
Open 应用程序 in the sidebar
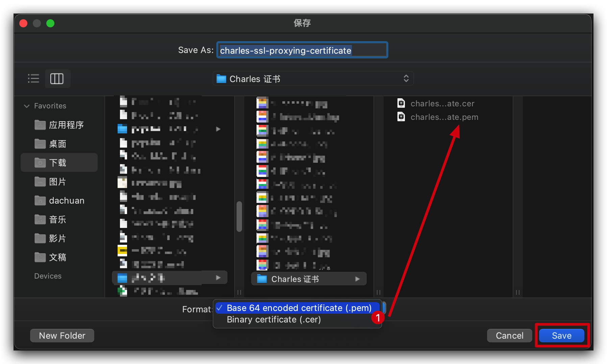click(x=59, y=125)
